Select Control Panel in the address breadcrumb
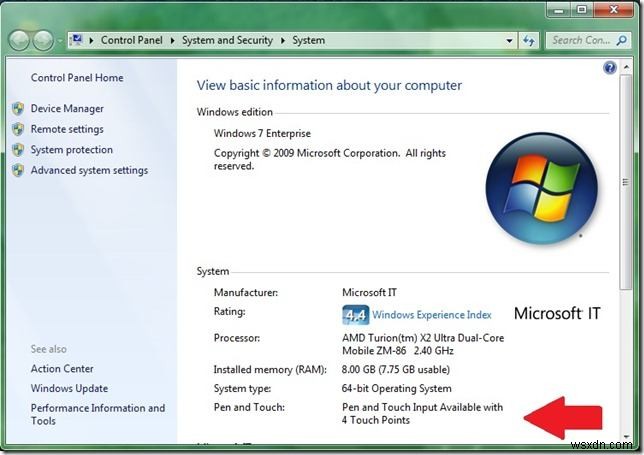644x455 pixels. 131,40
